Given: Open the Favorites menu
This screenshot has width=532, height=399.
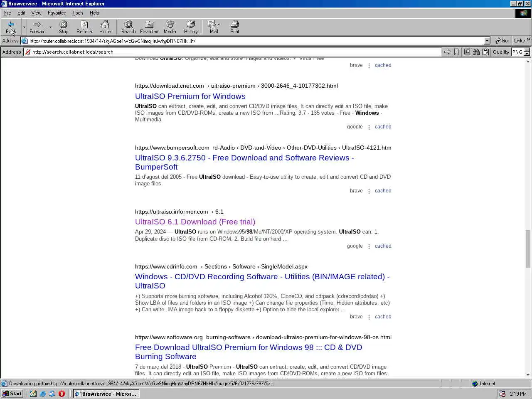Looking at the screenshot, I should [x=57, y=13].
